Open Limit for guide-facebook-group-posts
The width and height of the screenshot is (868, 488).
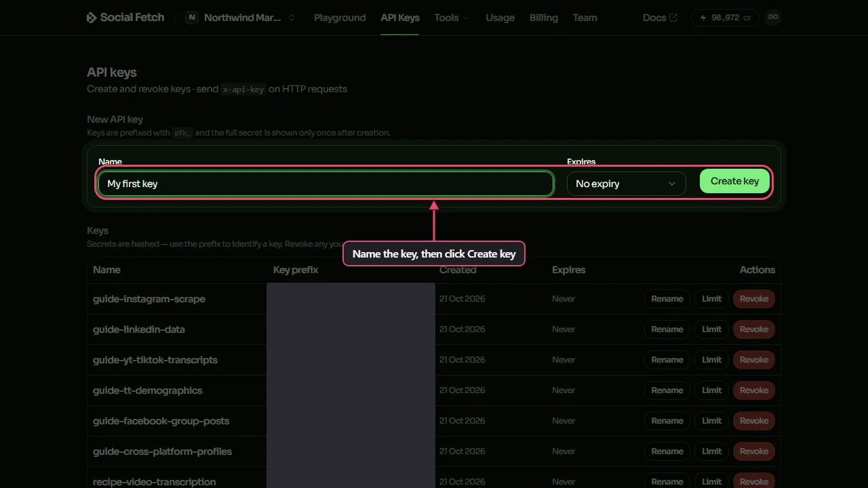point(712,421)
